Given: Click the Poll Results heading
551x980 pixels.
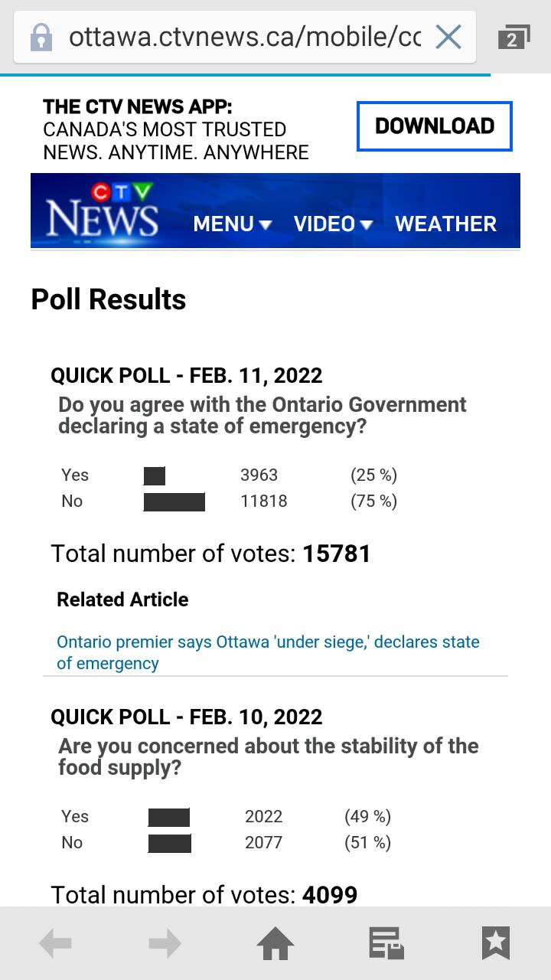Looking at the screenshot, I should tap(109, 299).
